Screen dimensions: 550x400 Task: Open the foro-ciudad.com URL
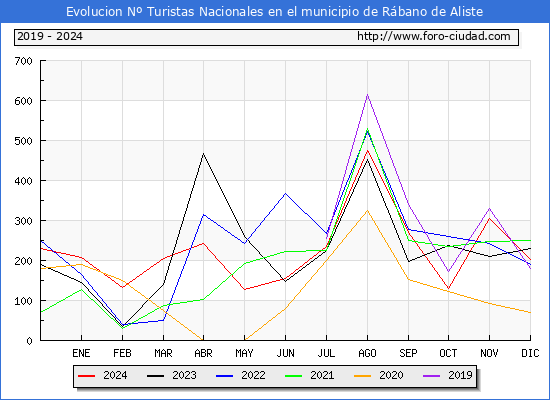click(434, 36)
